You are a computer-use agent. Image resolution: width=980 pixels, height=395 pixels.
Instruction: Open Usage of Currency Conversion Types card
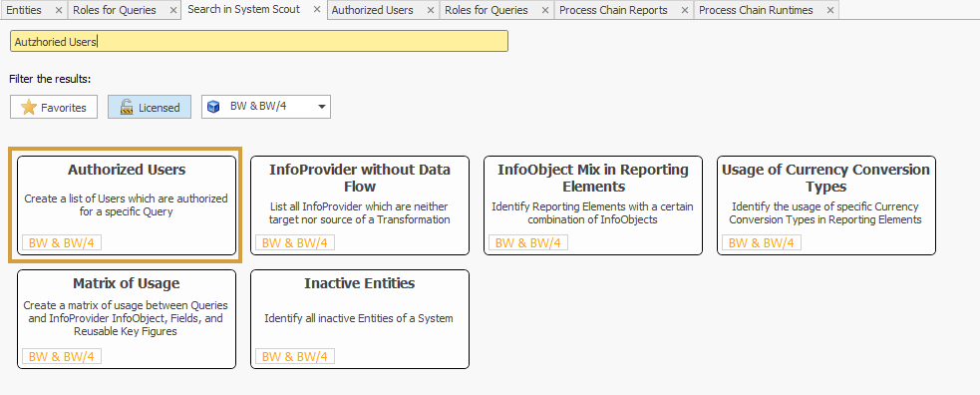click(x=825, y=205)
